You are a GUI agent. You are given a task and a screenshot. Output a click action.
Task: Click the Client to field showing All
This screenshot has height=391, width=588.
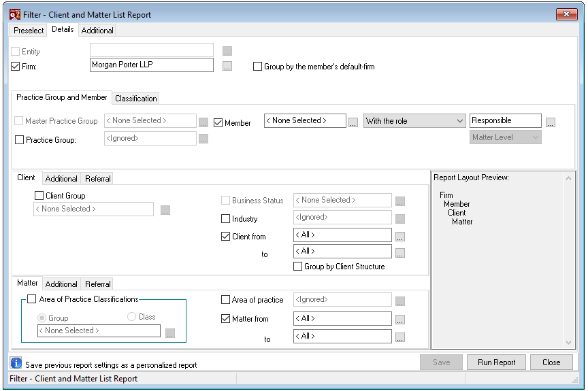(342, 251)
